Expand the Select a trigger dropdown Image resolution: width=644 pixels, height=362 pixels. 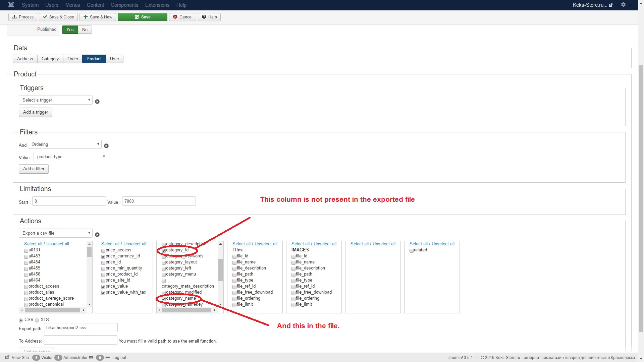coord(55,100)
